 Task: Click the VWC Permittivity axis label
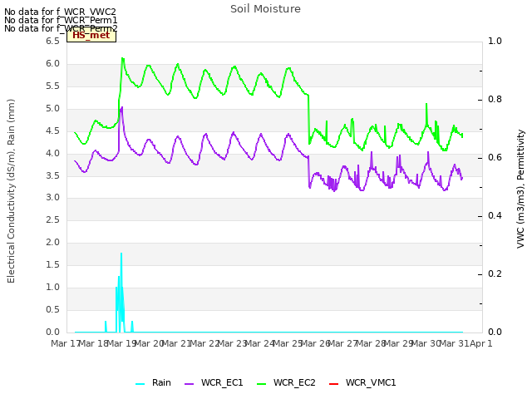pos(521,189)
